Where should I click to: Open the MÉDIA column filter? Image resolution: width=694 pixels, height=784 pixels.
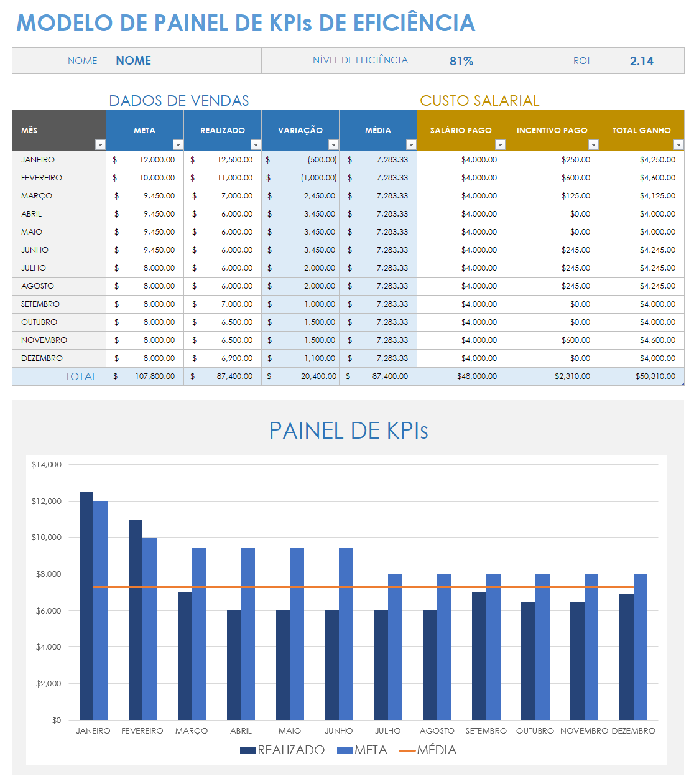pyautogui.click(x=411, y=144)
